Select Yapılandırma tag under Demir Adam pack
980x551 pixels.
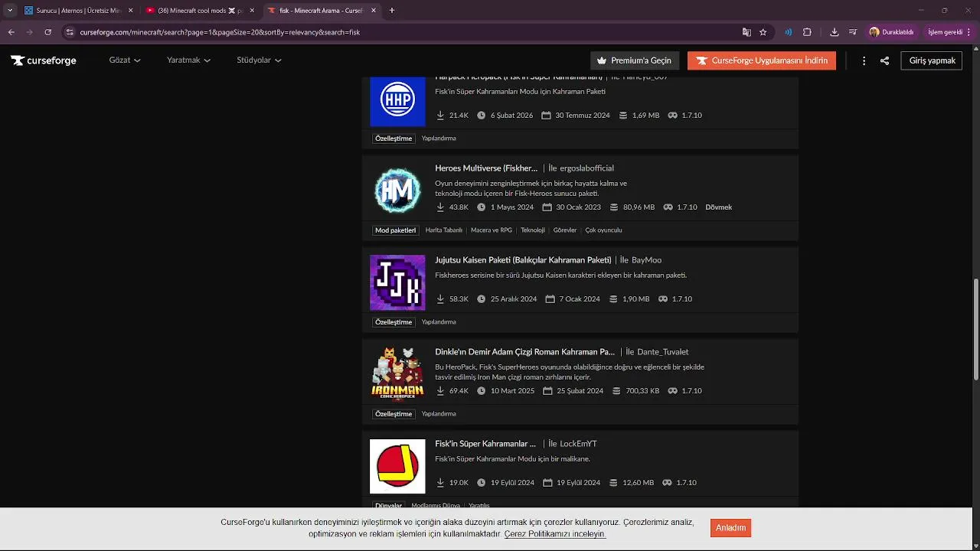point(439,414)
